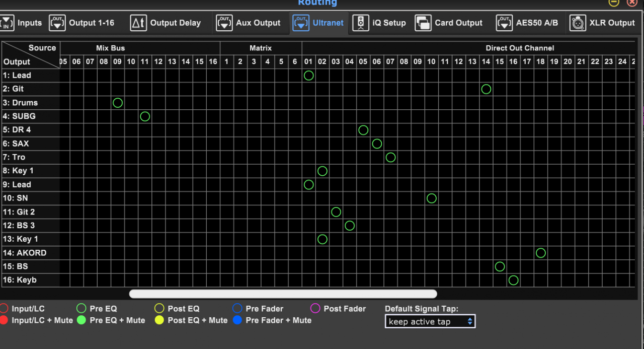Switch to the Card Output tab
The height and width of the screenshot is (349, 644).
[449, 23]
